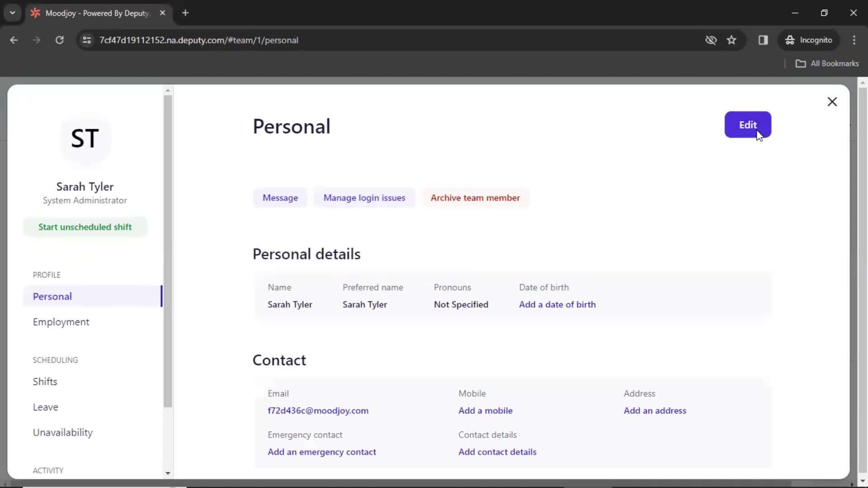868x488 pixels.
Task: Select the Unavailability scheduling section
Action: click(x=62, y=432)
